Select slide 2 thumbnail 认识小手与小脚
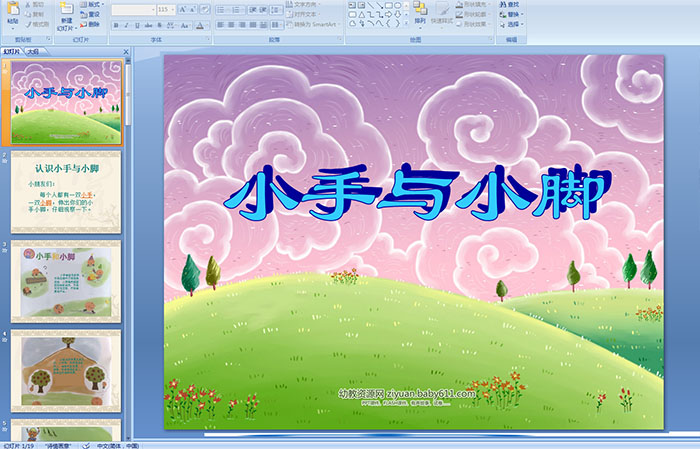Image resolution: width=700 pixels, height=449 pixels. [66, 192]
